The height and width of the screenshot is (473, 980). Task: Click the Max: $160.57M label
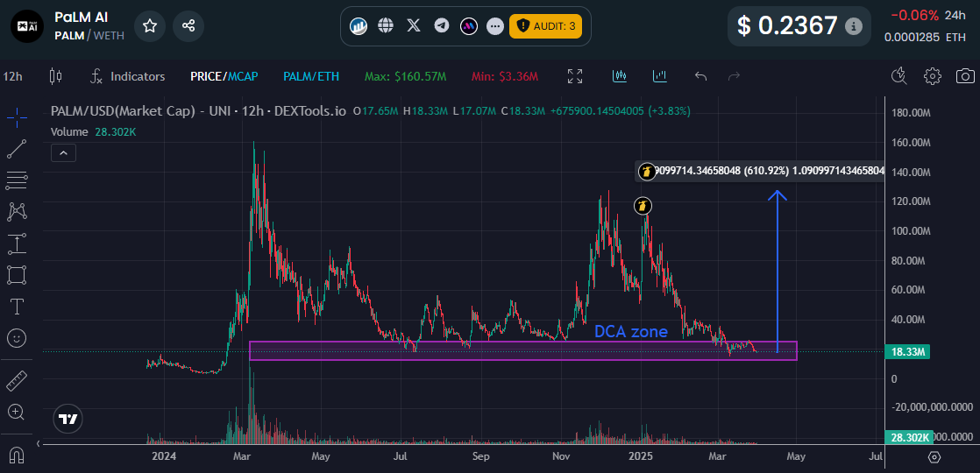pyautogui.click(x=405, y=76)
